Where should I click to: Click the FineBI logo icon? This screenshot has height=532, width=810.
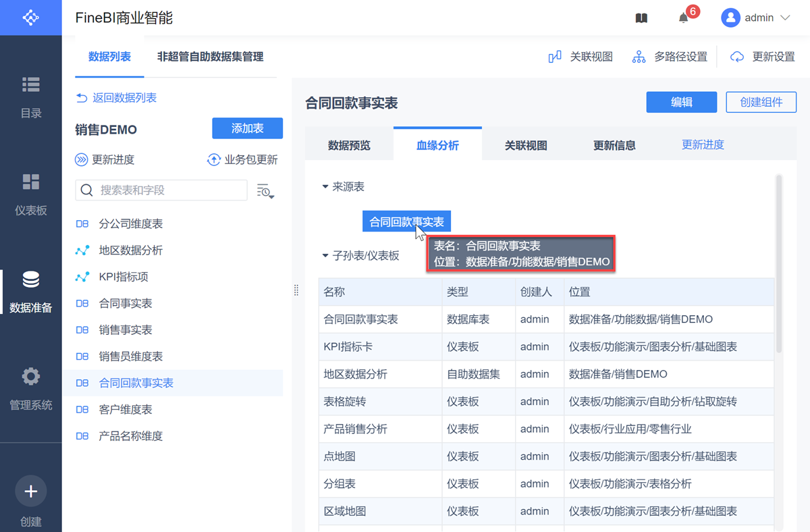coord(30,18)
